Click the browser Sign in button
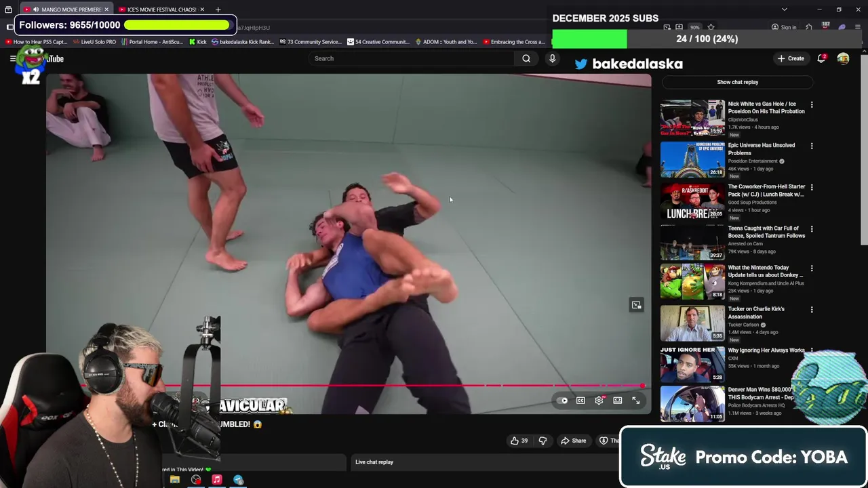Screen dimensions: 868x488 pos(784,28)
